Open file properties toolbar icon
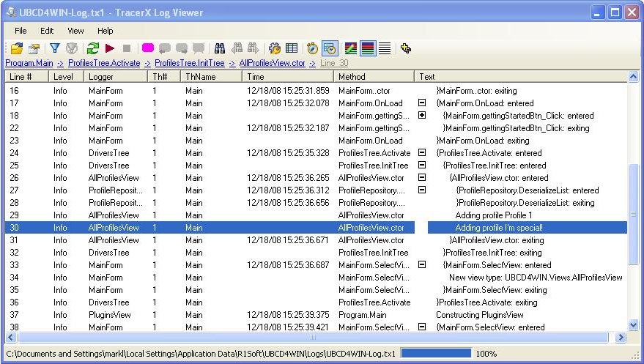The image size is (644, 364). click(x=34, y=49)
